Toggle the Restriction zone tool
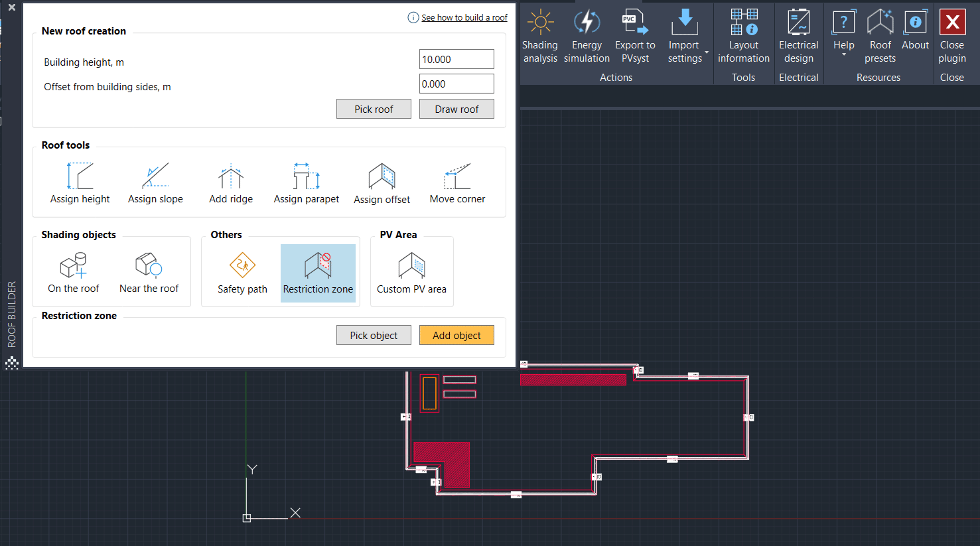Image resolution: width=980 pixels, height=546 pixels. pos(318,273)
